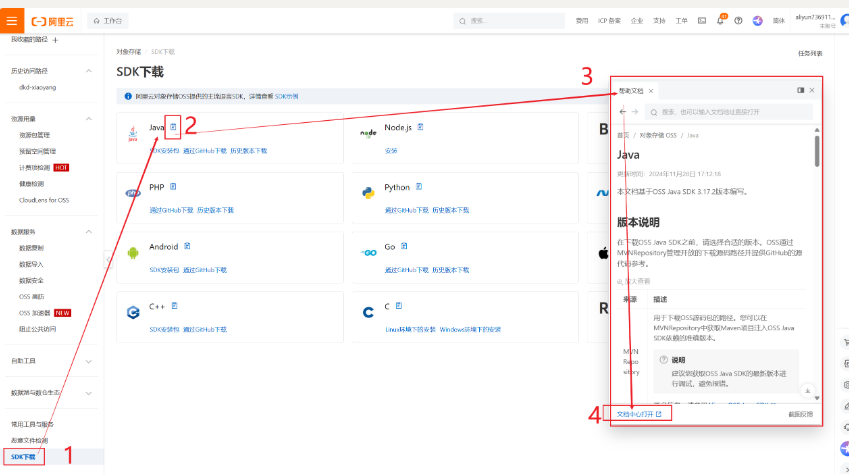
Task: Open the 工单 menu in top bar
Action: pos(681,21)
